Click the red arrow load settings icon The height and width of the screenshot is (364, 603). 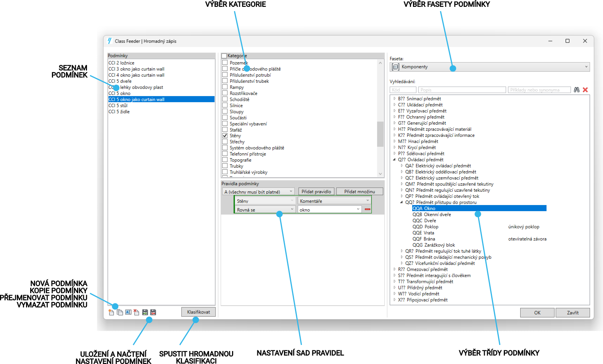pyautogui.click(x=153, y=312)
